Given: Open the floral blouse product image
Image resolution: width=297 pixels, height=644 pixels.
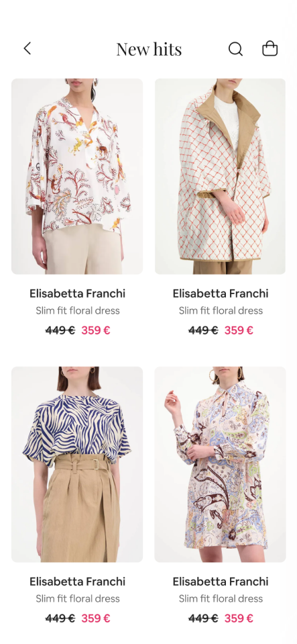Looking at the screenshot, I should [x=77, y=176].
